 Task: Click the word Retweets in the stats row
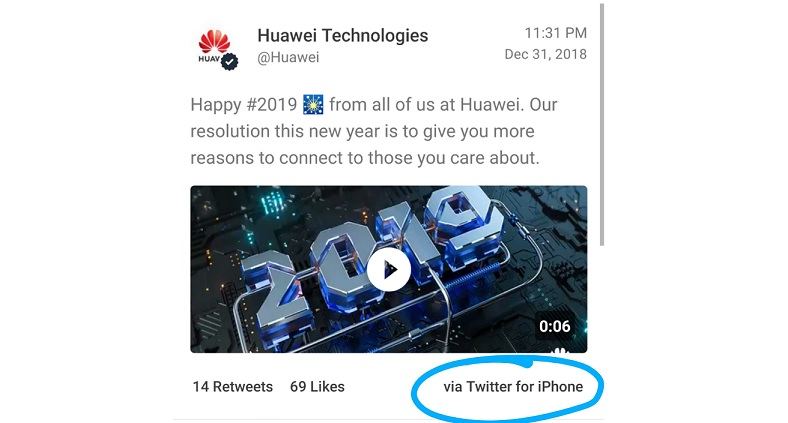(x=243, y=386)
